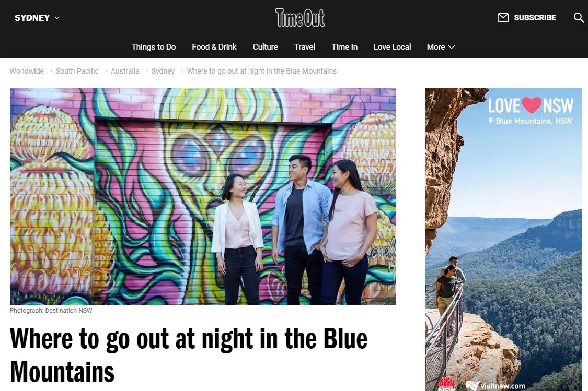
Task: Open the mural hero photograph
Action: pyautogui.click(x=203, y=196)
